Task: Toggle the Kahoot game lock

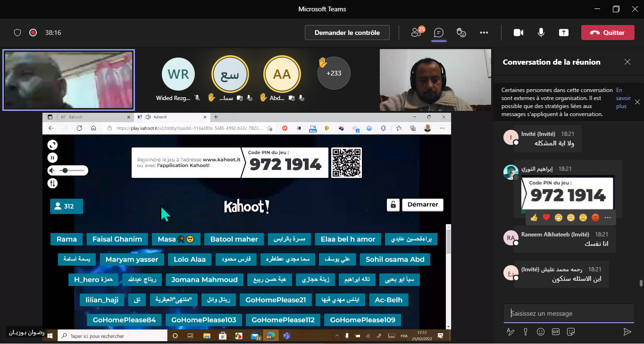Action: coord(393,204)
